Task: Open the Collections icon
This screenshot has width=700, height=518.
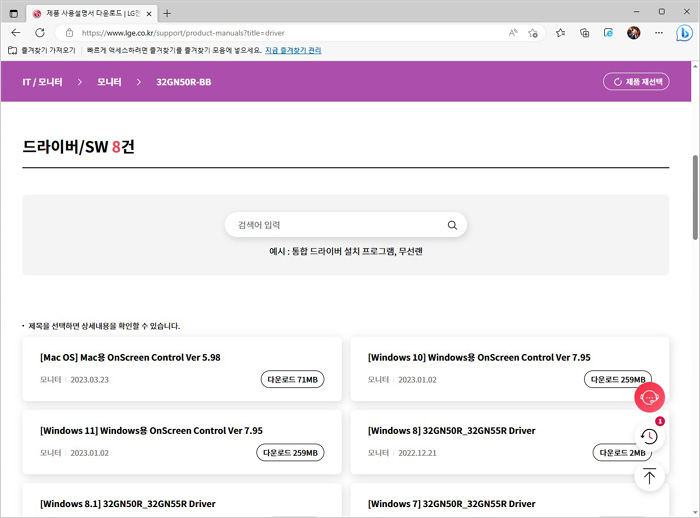Action: coord(584,33)
